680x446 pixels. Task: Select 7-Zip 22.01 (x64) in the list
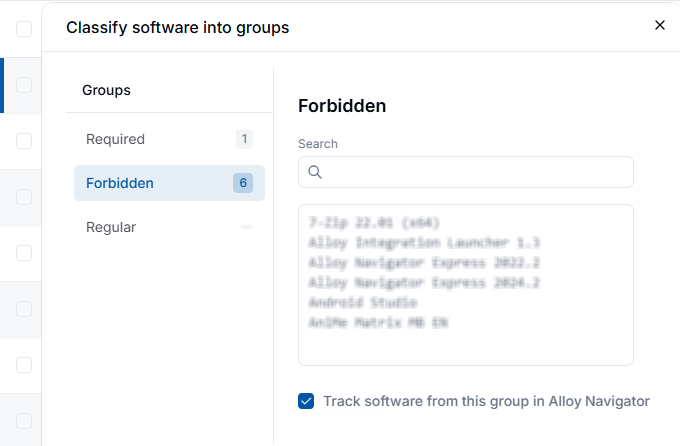[374, 223]
